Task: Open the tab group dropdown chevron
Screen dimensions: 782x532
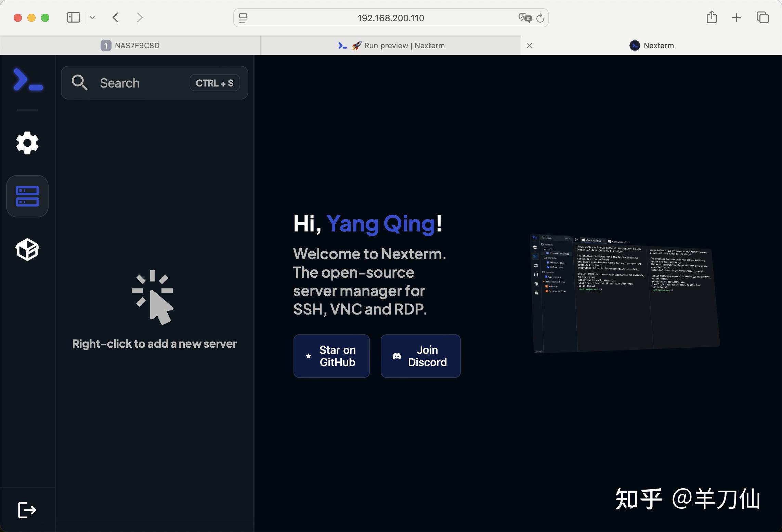Action: [92, 17]
